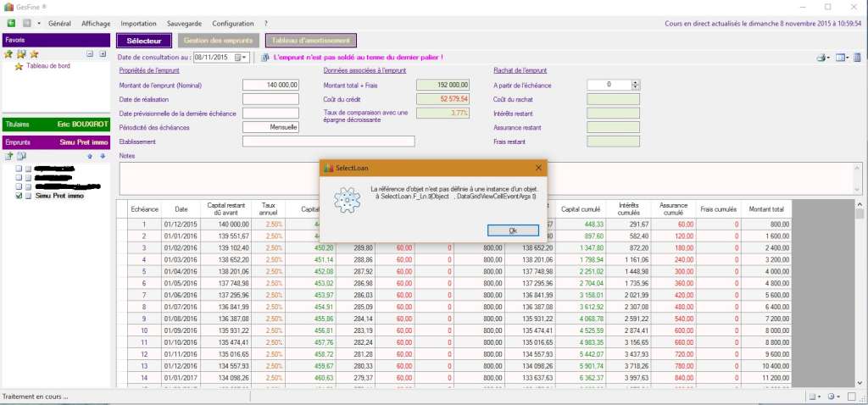This screenshot has height=405, width=868.
Task: Click the move-down arrow in Emprunts panel
Action: pyautogui.click(x=103, y=156)
